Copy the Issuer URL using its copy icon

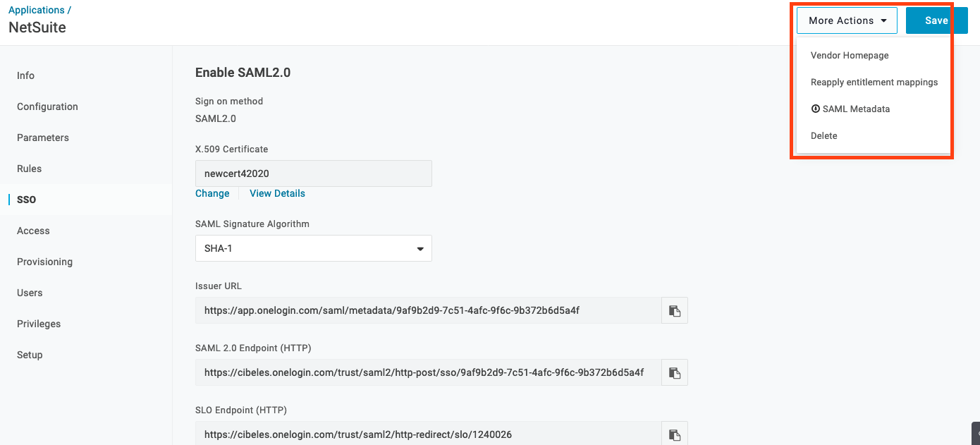point(674,310)
